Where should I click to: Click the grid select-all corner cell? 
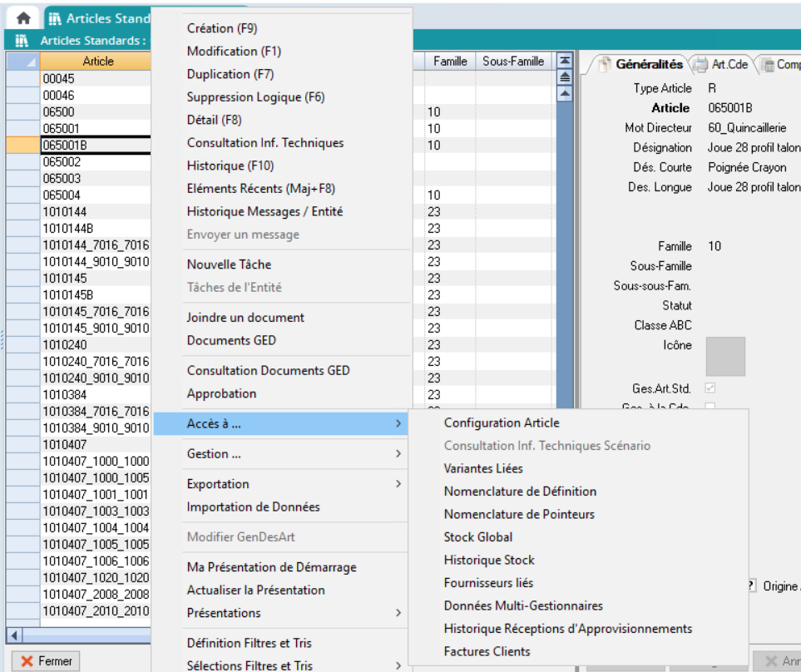click(21, 62)
